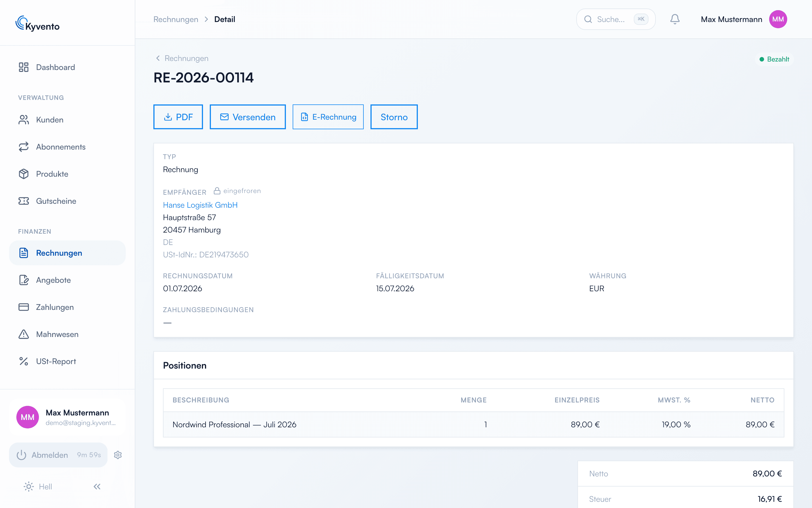This screenshot has height=508, width=812.
Task: Click the 19,00 % tax cell
Action: 676,424
